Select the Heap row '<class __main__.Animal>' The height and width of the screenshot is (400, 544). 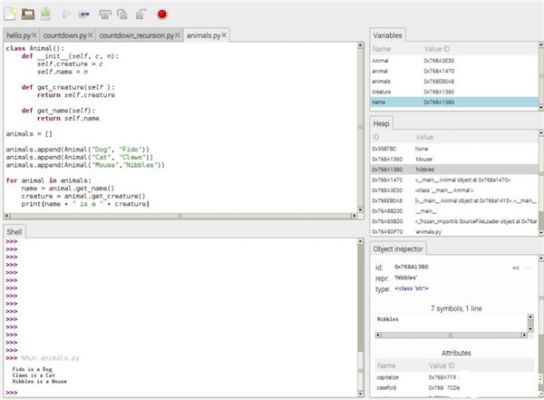(454, 190)
